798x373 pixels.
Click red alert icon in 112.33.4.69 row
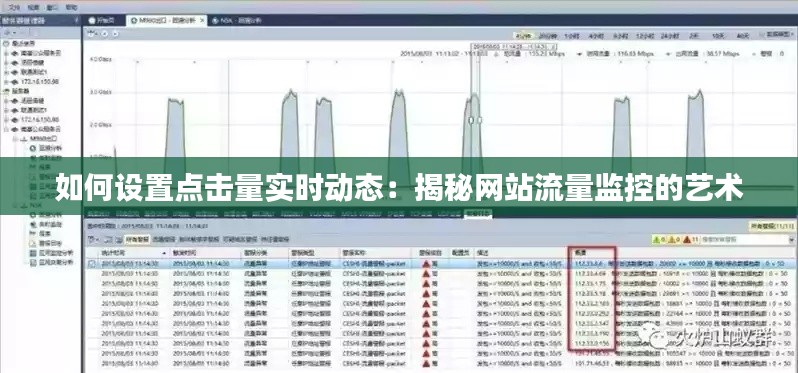click(426, 274)
